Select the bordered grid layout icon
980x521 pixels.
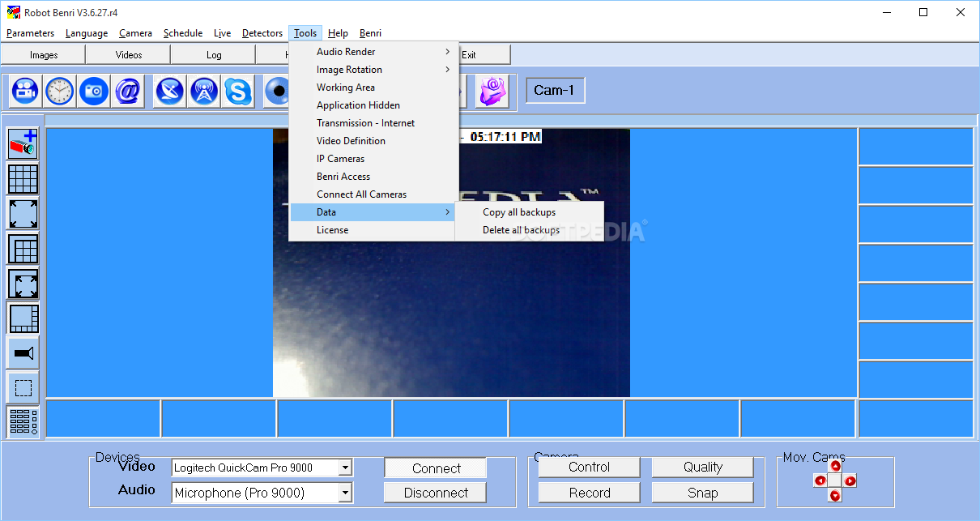tap(23, 249)
